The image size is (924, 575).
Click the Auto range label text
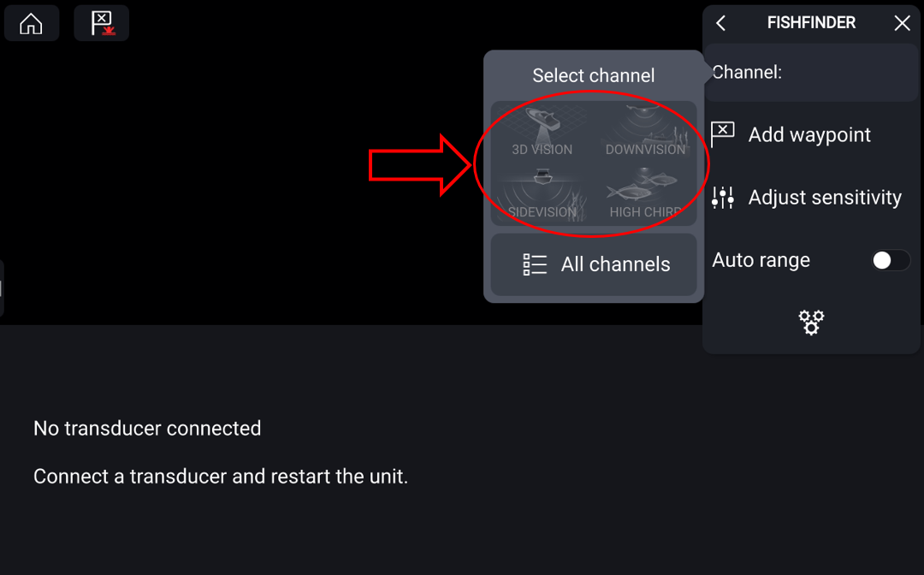[x=761, y=260]
